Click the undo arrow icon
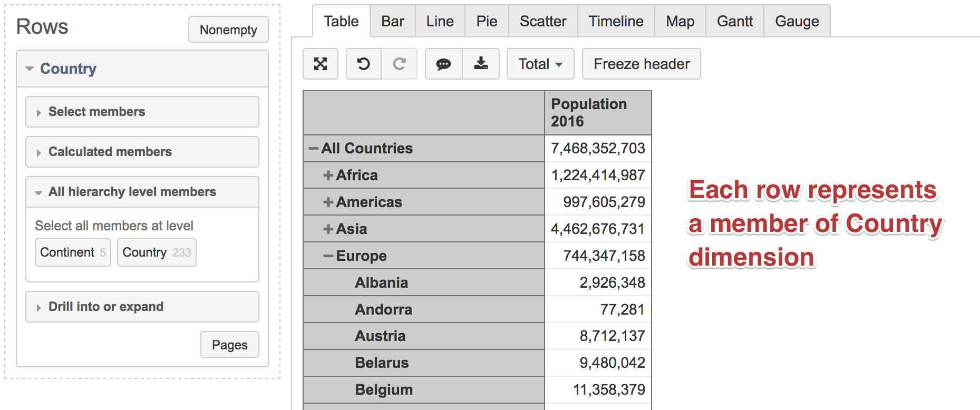 point(363,64)
